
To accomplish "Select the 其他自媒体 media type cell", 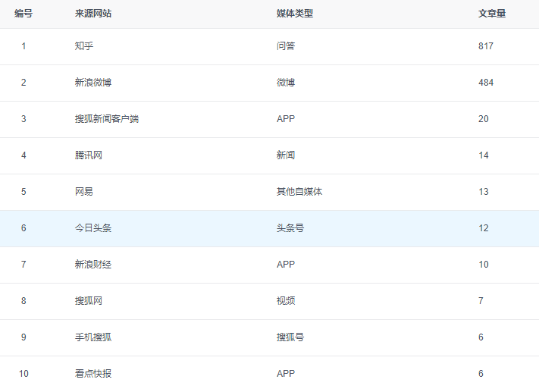I will click(299, 192).
